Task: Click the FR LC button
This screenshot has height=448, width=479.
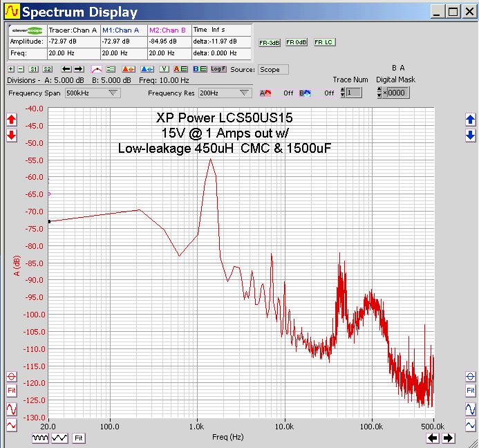Action: pos(325,42)
